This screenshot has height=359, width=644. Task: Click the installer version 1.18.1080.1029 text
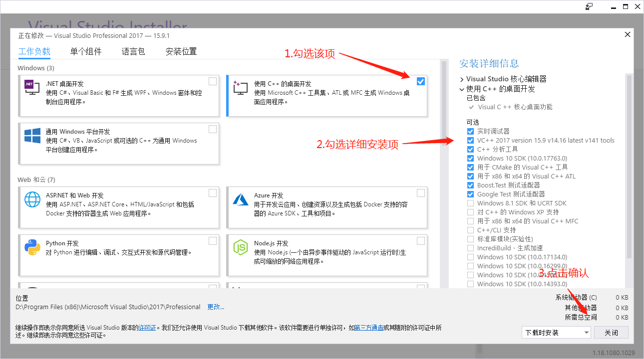[614, 353]
